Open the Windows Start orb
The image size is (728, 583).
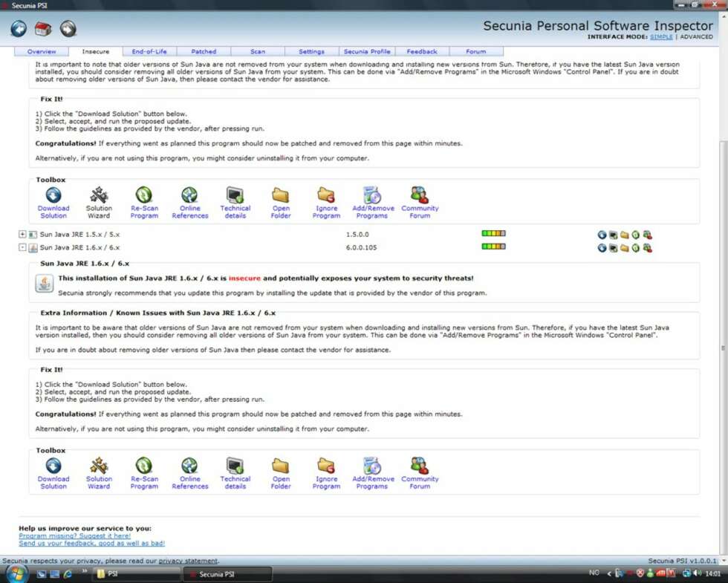click(x=18, y=573)
